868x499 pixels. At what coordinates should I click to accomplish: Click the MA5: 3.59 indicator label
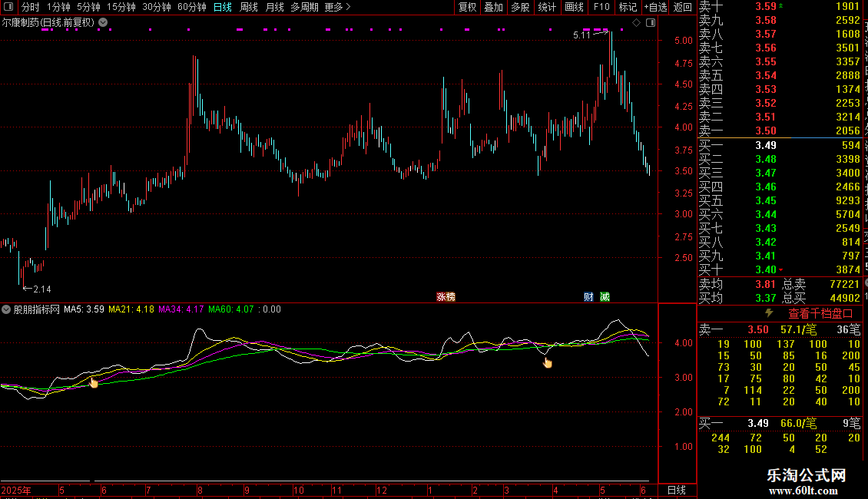tap(84, 309)
